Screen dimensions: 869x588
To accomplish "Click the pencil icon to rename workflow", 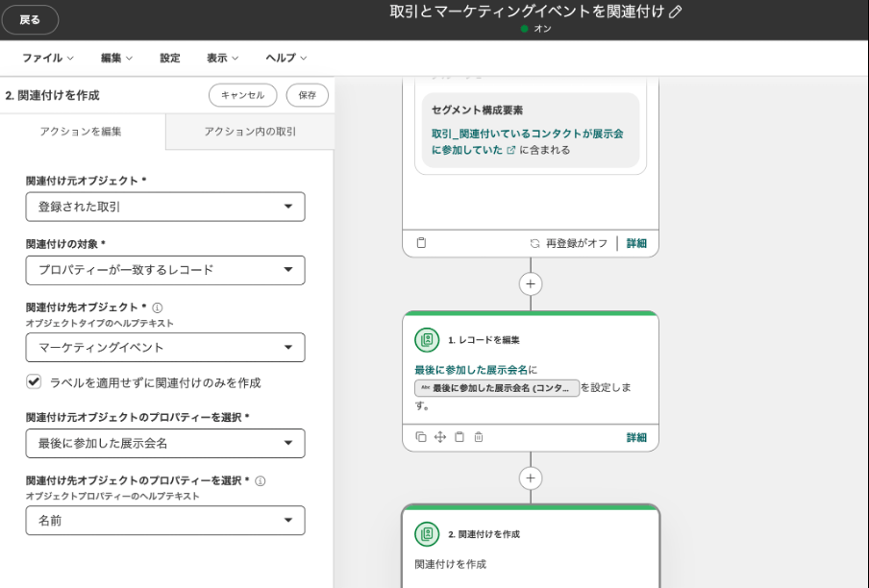I will (x=675, y=12).
